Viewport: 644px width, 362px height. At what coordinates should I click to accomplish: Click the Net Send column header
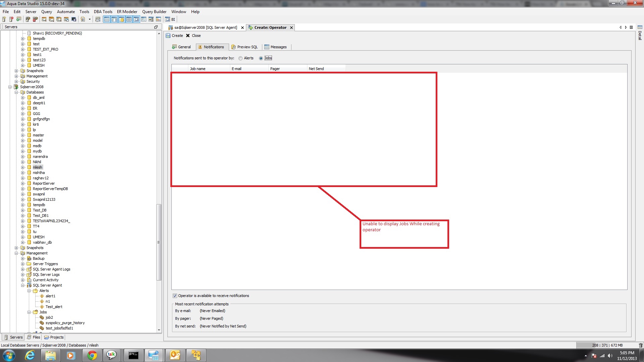click(326, 69)
